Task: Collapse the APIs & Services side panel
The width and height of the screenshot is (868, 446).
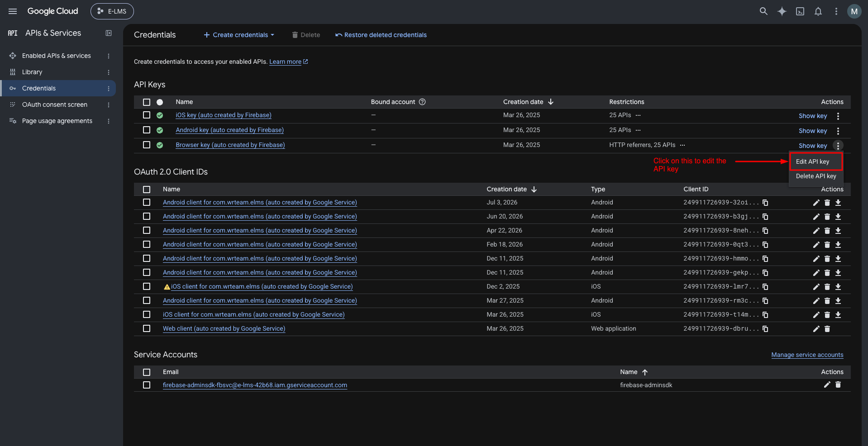Action: 109,33
